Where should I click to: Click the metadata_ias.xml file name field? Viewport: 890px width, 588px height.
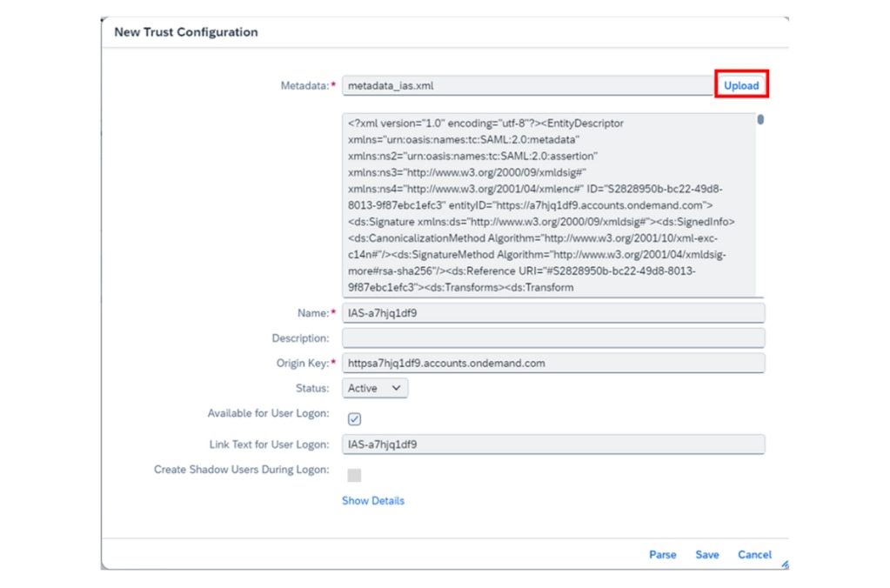pos(526,85)
